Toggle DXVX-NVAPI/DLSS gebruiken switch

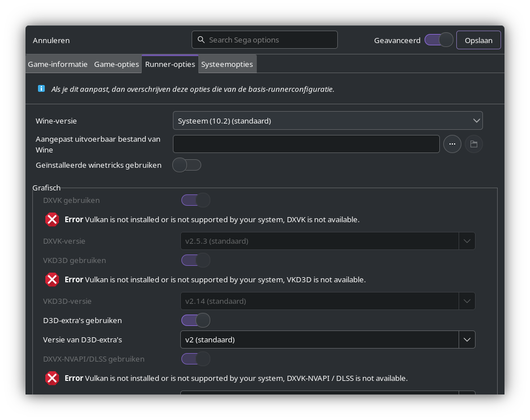196,359
